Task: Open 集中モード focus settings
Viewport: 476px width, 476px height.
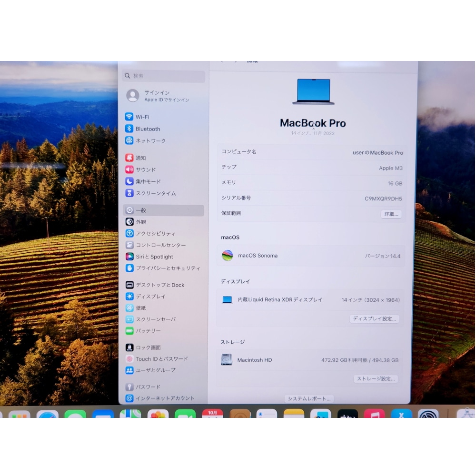Action: point(148,182)
